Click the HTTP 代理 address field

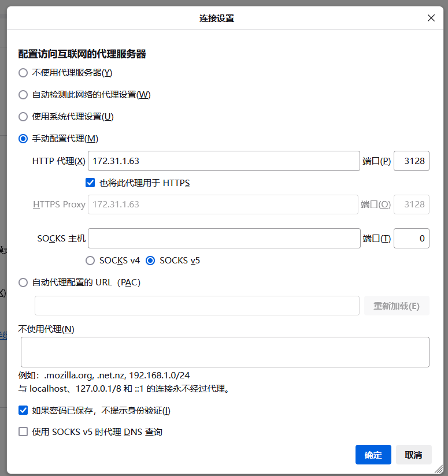224,161
